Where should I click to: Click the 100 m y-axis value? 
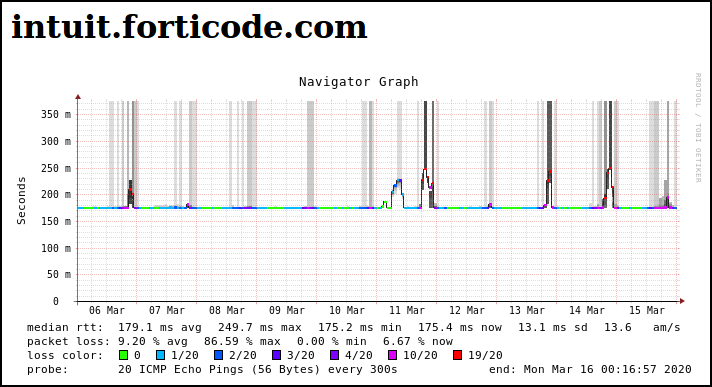[56, 248]
